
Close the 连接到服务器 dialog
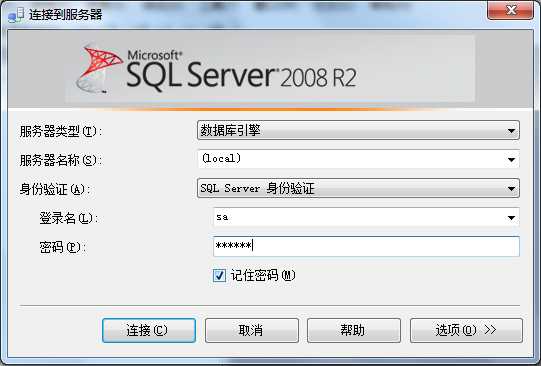(511, 10)
